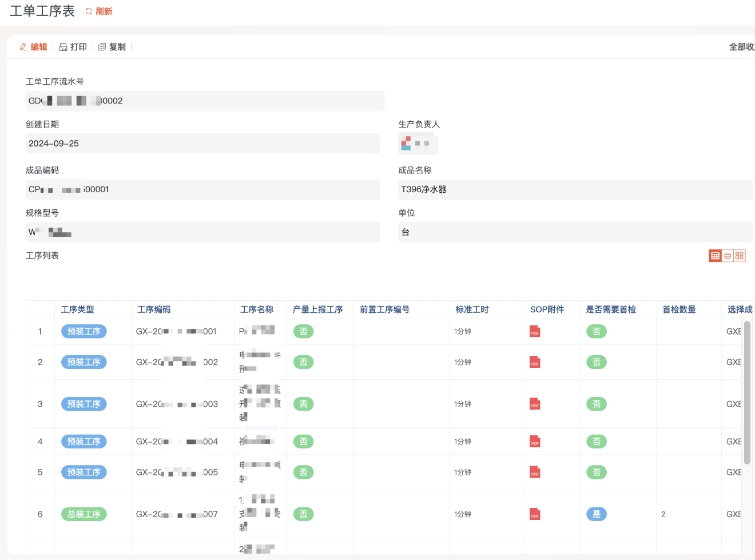
Task: Click the 刷新 refresh button
Action: tap(99, 11)
